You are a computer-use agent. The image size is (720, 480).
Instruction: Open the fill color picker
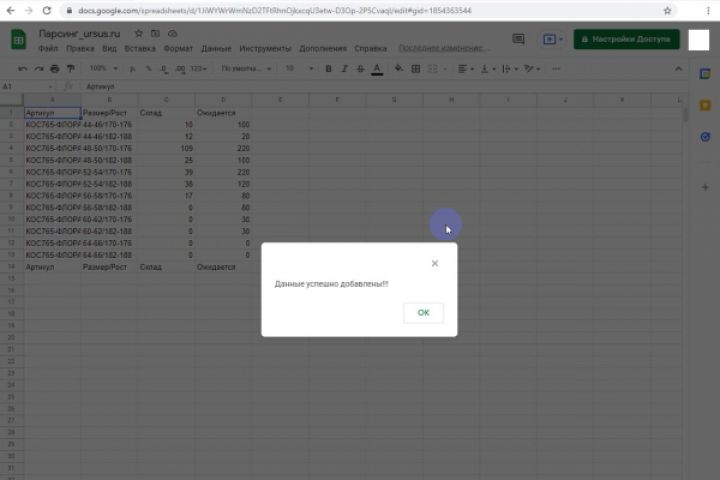(399, 69)
